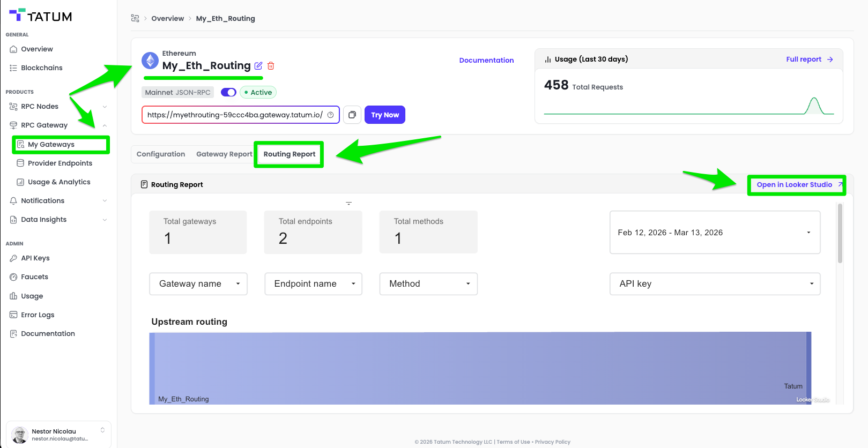Click the Tatum label in Sankey chart
Image resolution: width=868 pixels, height=448 pixels.
(x=793, y=386)
